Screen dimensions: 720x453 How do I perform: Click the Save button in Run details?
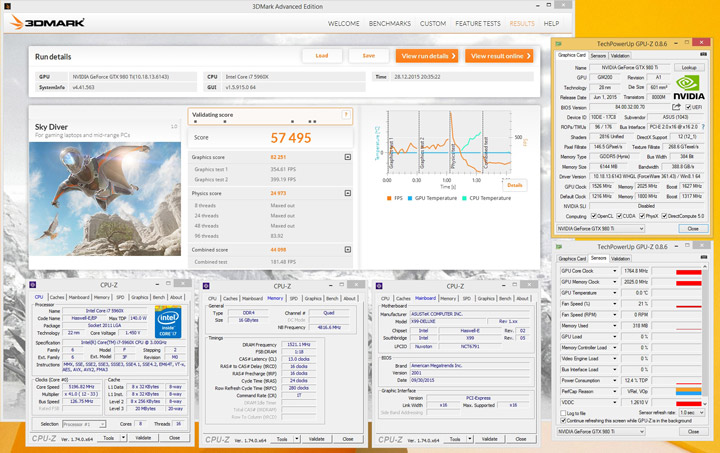pyautogui.click(x=369, y=56)
